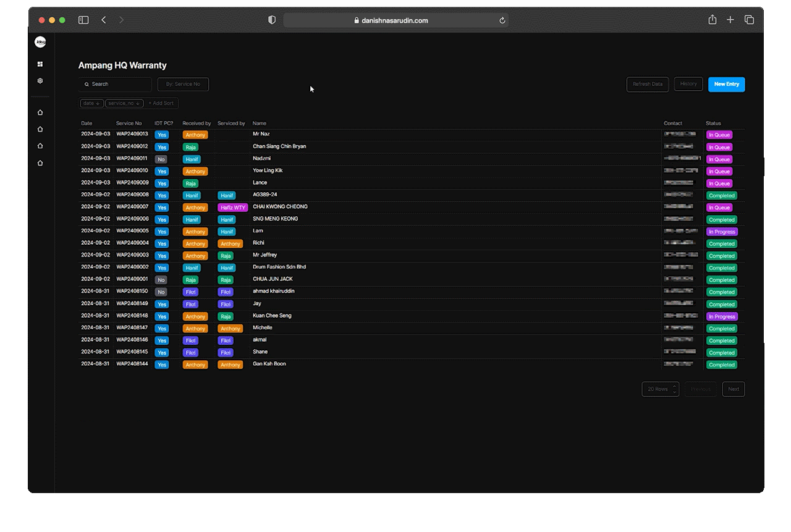Show Safari tab overview icon
This screenshot has width=791, height=532.
click(x=749, y=20)
